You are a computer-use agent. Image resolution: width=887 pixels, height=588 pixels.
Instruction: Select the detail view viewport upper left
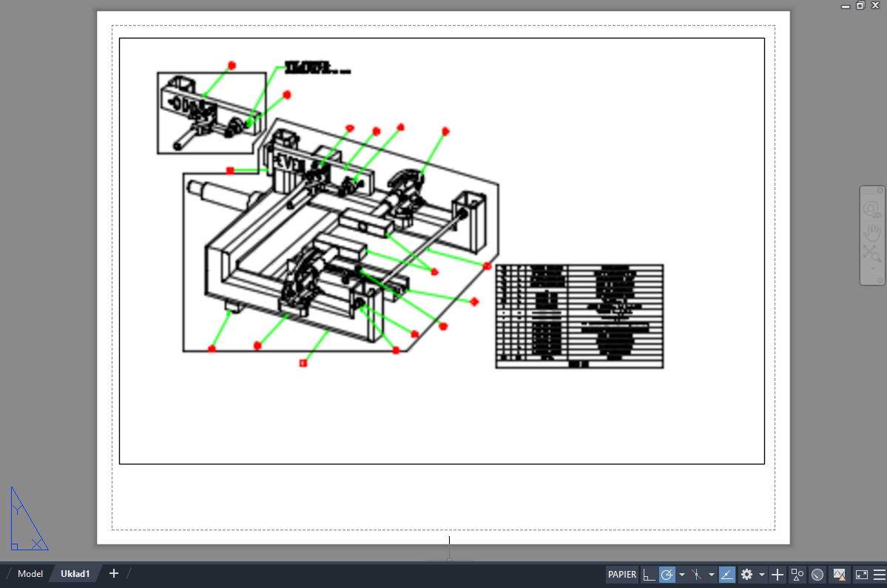[x=212, y=112]
